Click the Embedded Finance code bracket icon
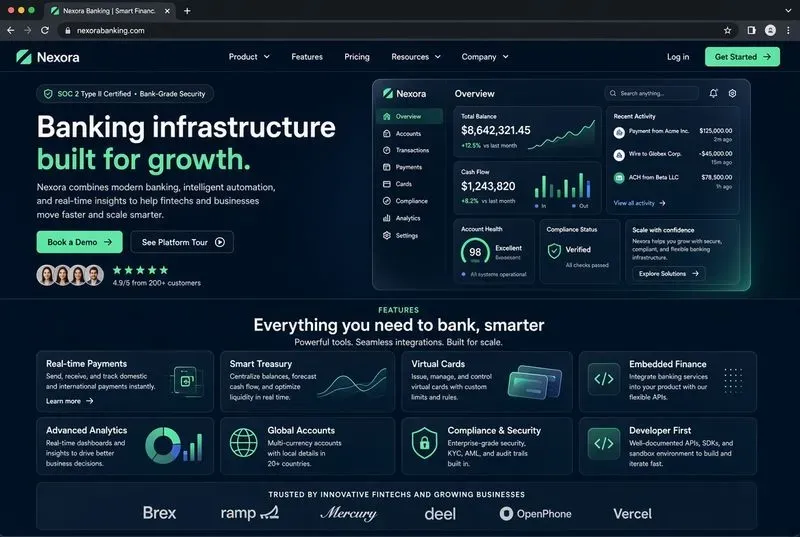 604,379
